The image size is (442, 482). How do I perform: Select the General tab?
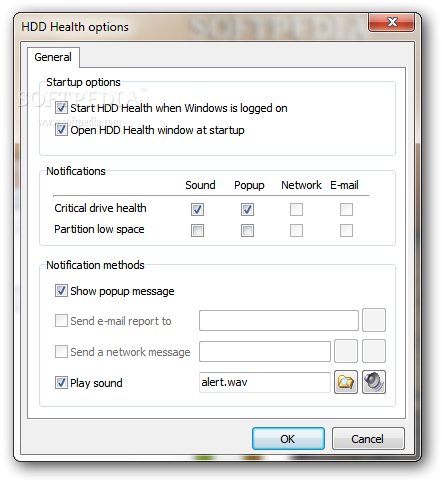tap(53, 57)
